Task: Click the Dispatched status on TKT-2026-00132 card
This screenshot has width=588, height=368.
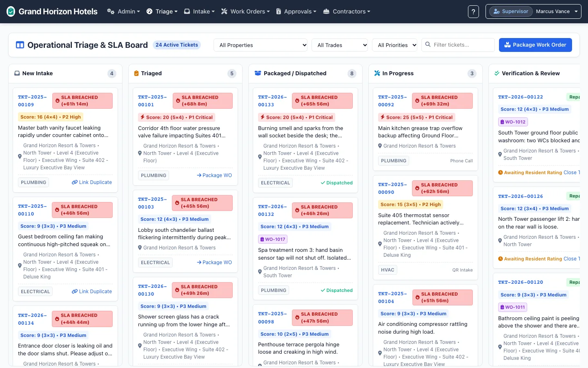Action: (x=337, y=290)
